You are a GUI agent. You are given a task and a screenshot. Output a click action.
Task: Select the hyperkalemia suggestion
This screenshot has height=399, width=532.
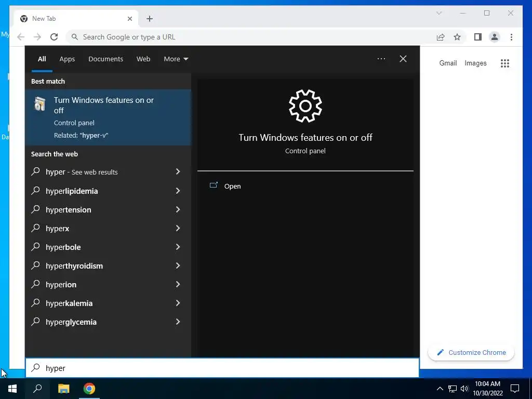(108, 303)
